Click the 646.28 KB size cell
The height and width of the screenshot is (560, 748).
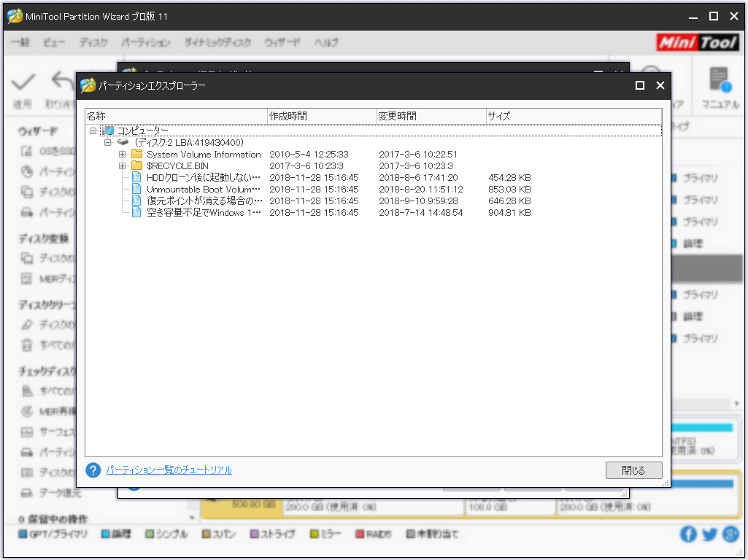tap(509, 201)
